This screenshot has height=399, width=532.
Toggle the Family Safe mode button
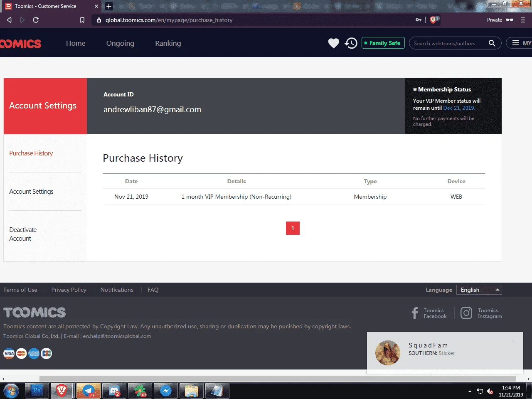point(383,43)
